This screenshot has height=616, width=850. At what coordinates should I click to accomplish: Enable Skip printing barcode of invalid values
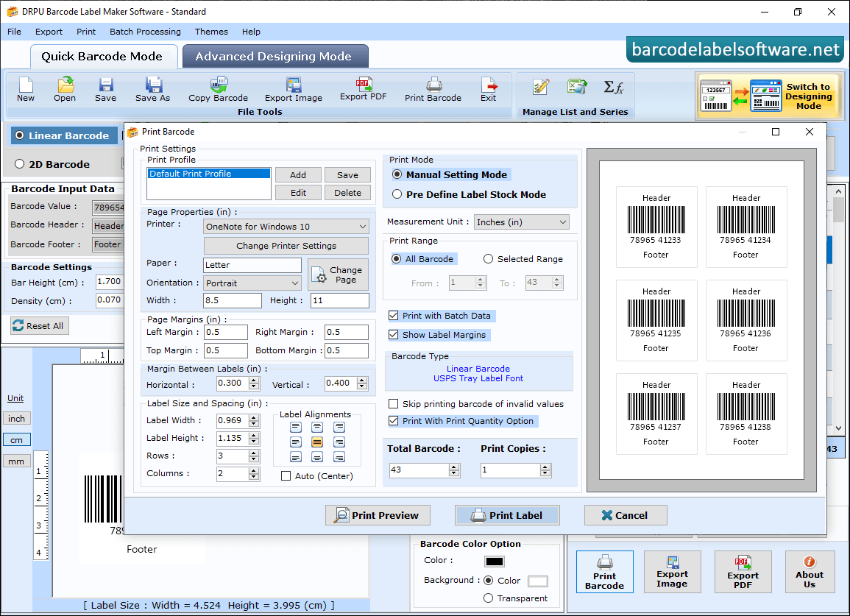[394, 404]
